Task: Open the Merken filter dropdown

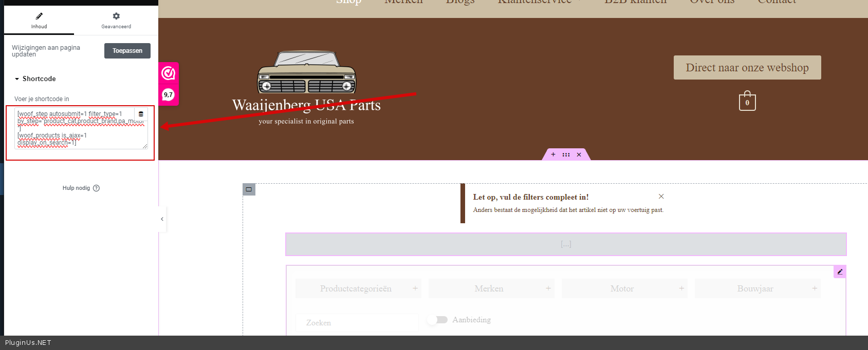Action: pyautogui.click(x=491, y=288)
